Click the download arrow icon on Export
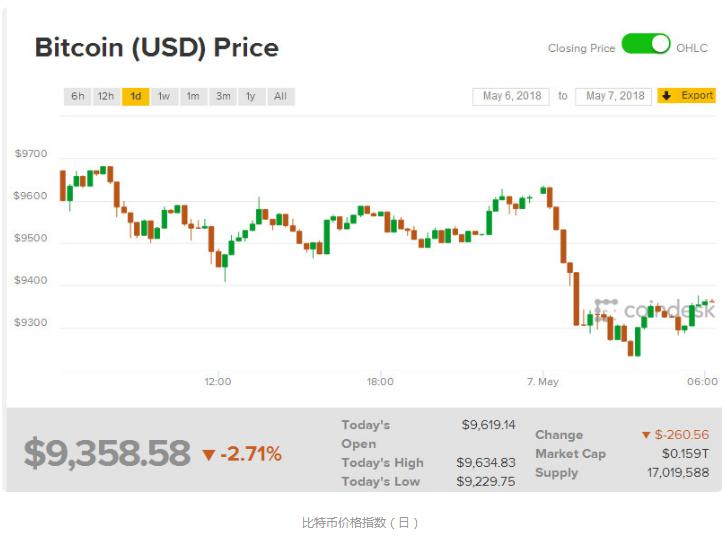The image size is (725, 542). (667, 96)
